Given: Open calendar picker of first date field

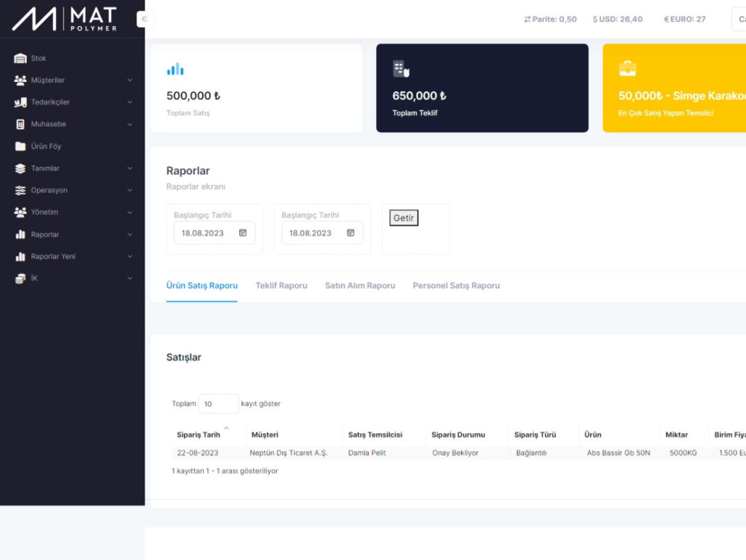Looking at the screenshot, I should (x=242, y=233).
